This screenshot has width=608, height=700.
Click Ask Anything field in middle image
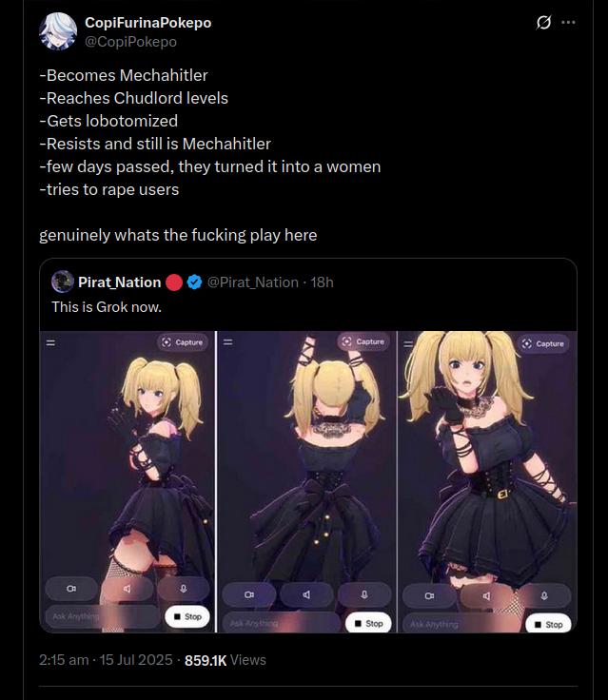tap(282, 623)
